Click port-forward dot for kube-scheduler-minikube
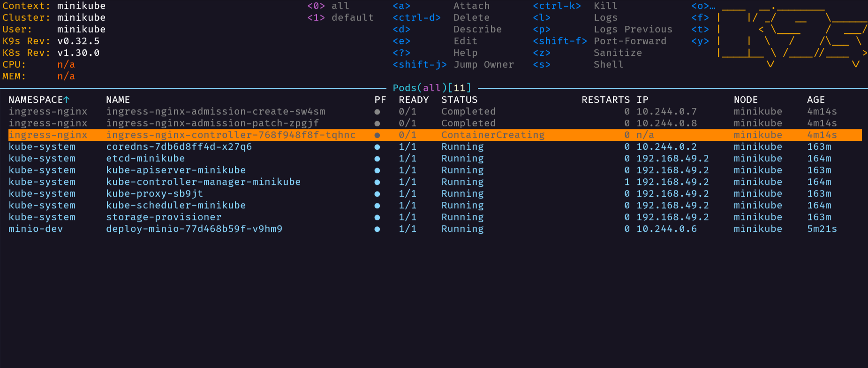 [377, 206]
